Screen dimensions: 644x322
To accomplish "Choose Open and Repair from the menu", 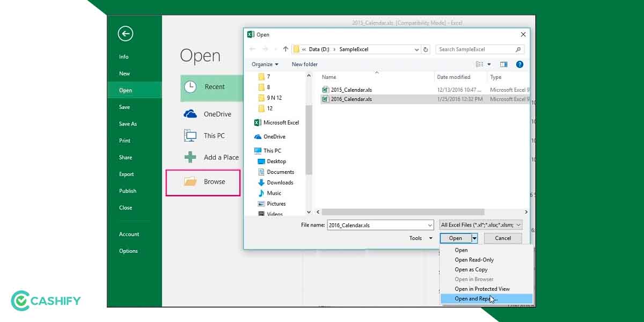I will [x=474, y=298].
